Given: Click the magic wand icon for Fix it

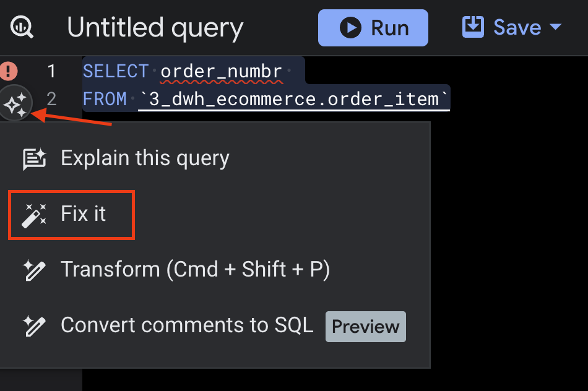Looking at the screenshot, I should [x=34, y=215].
